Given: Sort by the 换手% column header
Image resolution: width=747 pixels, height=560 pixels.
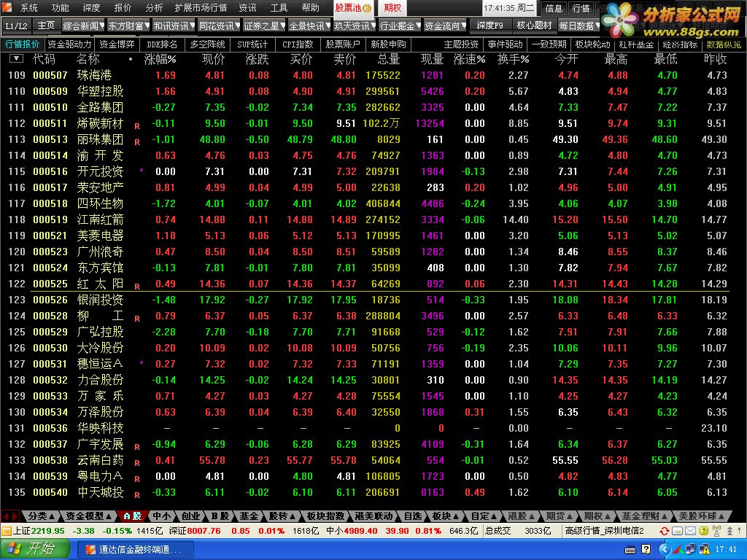Looking at the screenshot, I should [x=513, y=59].
